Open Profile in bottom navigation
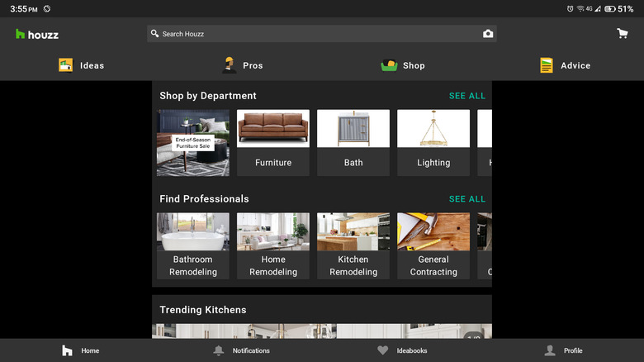This screenshot has height=362, width=644. (573, 350)
